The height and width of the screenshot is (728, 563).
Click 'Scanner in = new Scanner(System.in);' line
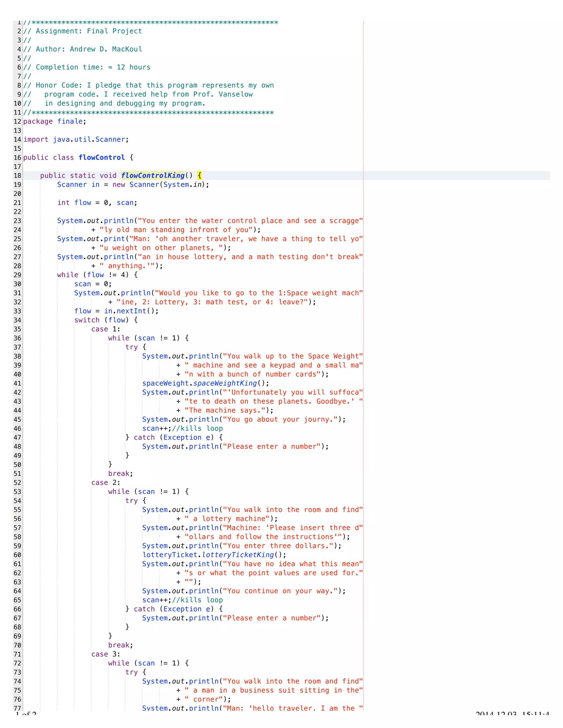tap(133, 184)
